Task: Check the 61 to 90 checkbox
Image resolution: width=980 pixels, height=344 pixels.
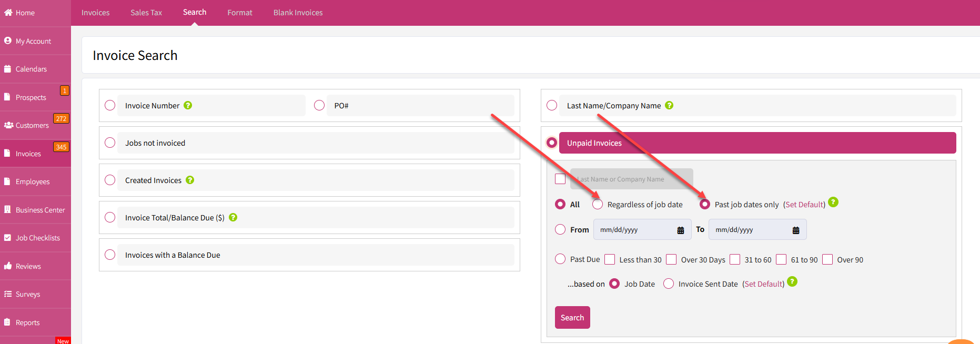Action: 781,259
